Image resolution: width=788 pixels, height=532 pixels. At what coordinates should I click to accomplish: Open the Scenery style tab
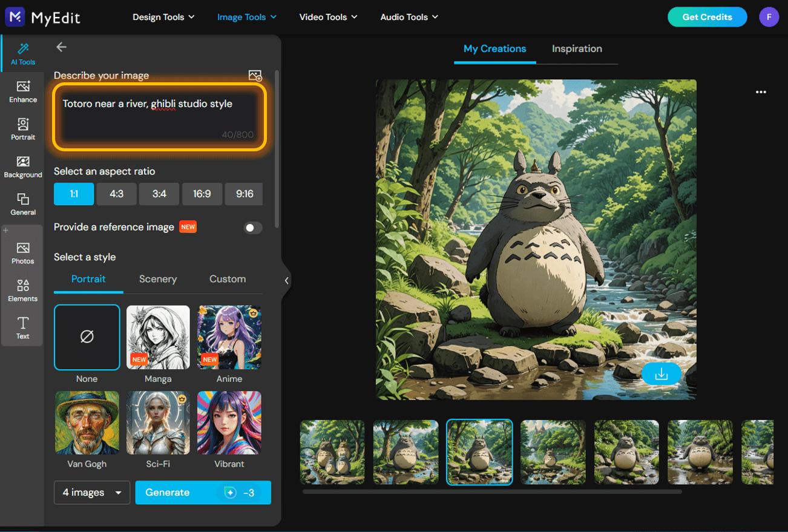(x=157, y=279)
